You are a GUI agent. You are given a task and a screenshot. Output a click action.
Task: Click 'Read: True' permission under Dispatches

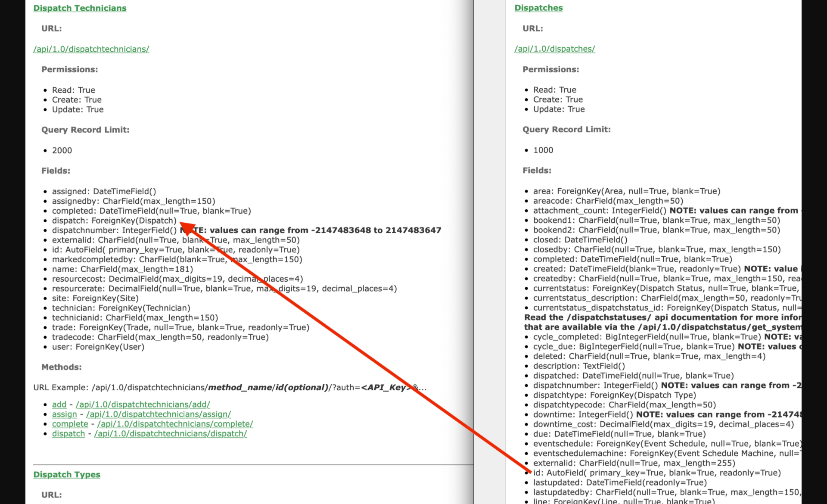(x=555, y=90)
